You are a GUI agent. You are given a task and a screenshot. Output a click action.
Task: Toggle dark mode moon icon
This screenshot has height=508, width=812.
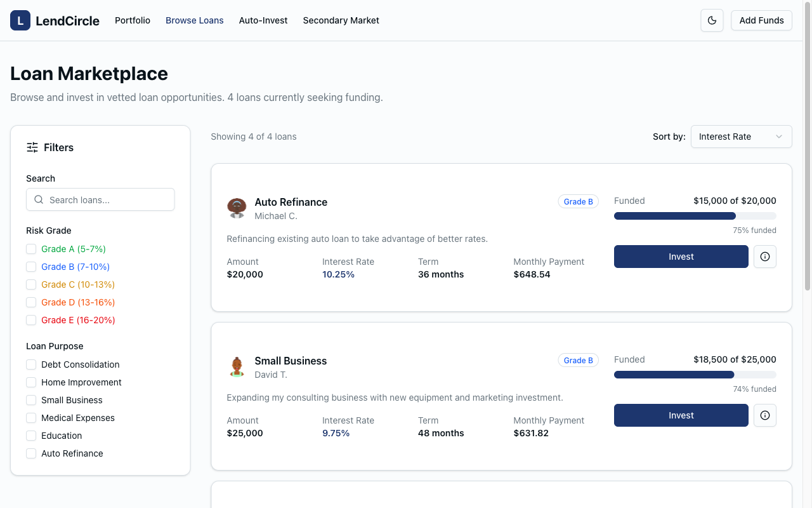712,20
